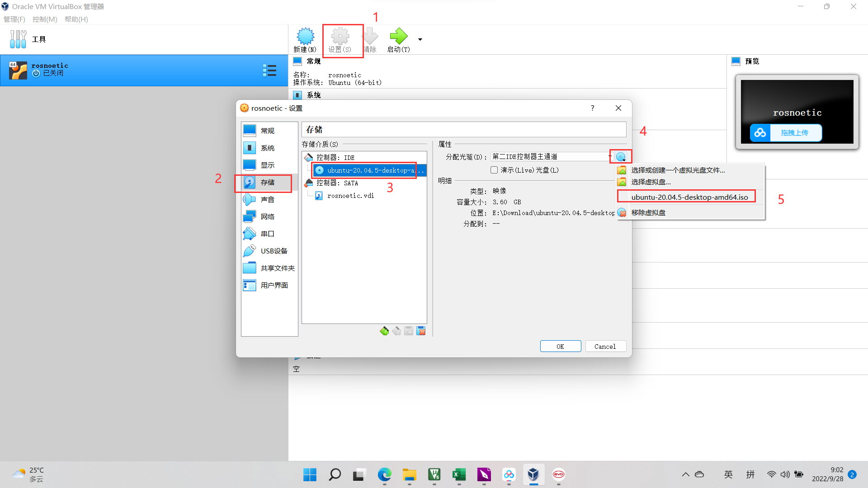The height and width of the screenshot is (488, 868).
Task: Click the remove controller icon below storage tree
Action: click(396, 331)
